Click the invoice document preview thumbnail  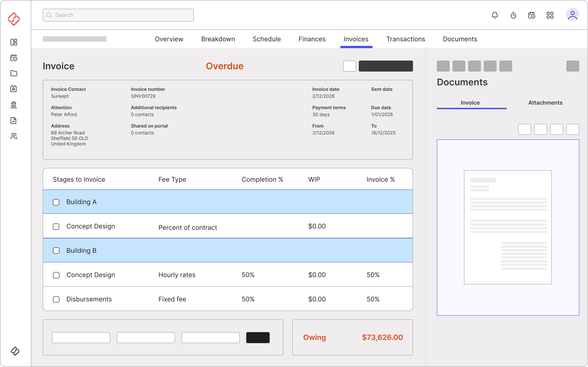pos(508,227)
